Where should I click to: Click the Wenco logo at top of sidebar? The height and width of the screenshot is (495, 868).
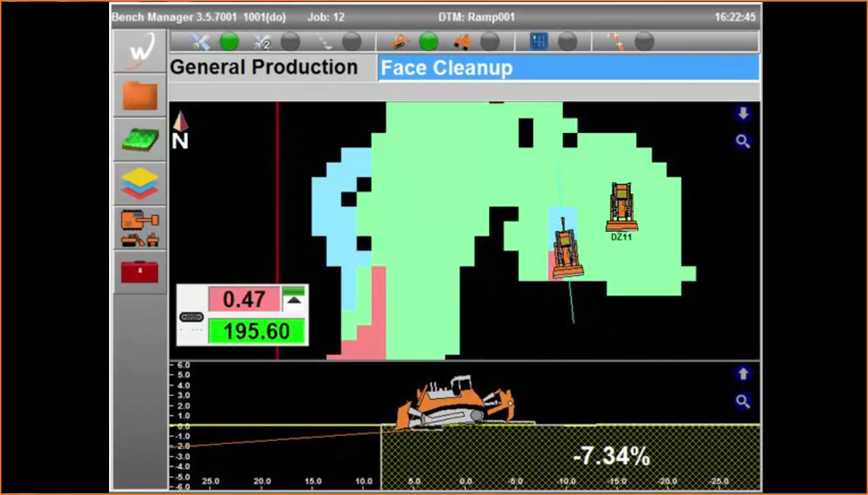[139, 50]
